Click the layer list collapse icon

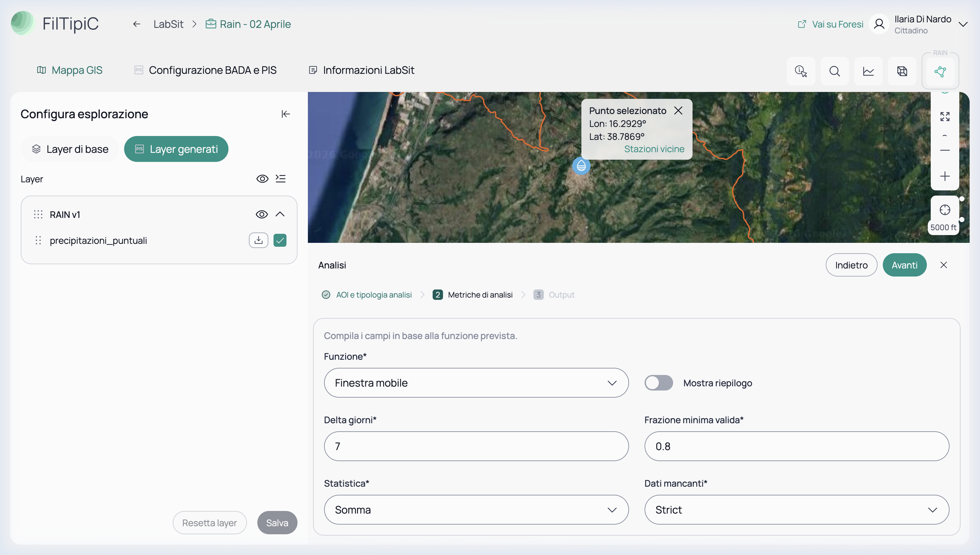click(281, 179)
